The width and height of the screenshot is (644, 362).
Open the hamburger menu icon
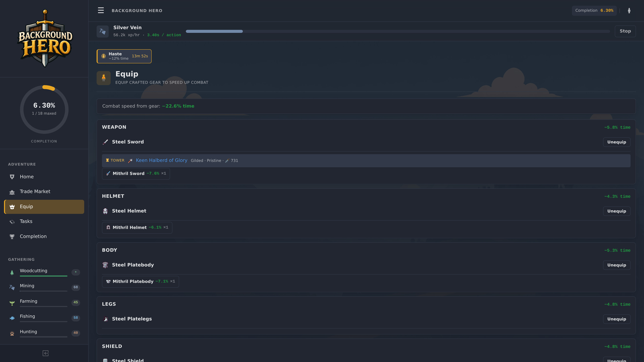(101, 11)
